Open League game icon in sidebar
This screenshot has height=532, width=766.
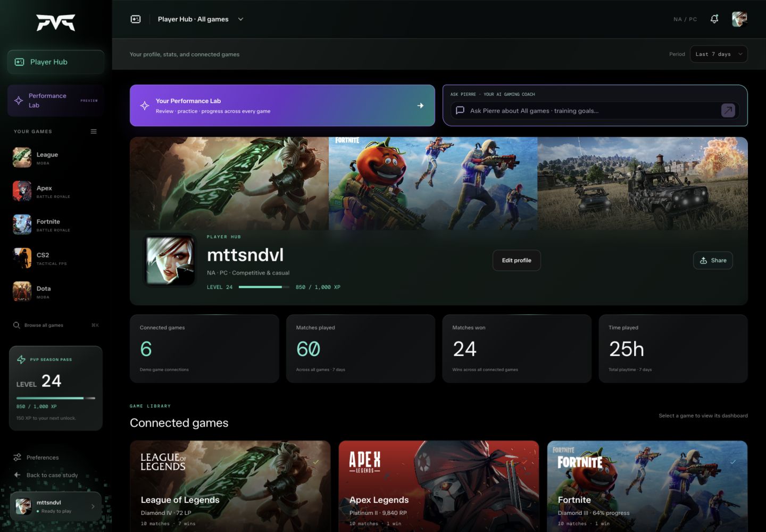coord(22,157)
